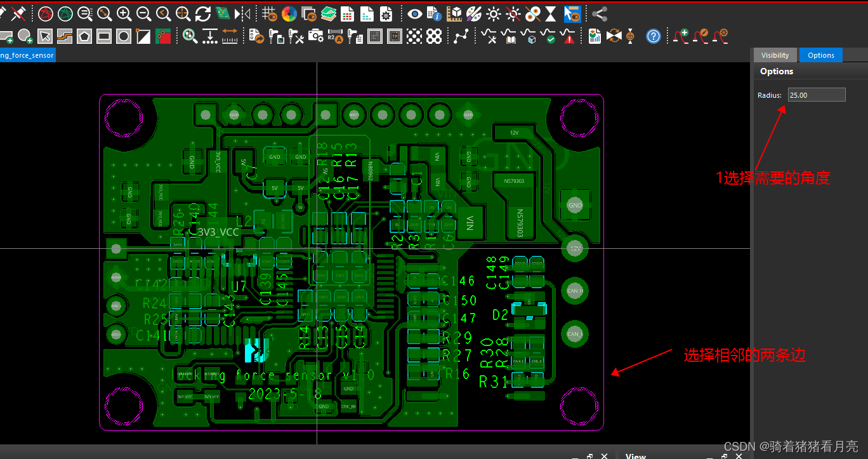Click the zoom out magnifier
868x459 pixels.
[x=144, y=13]
